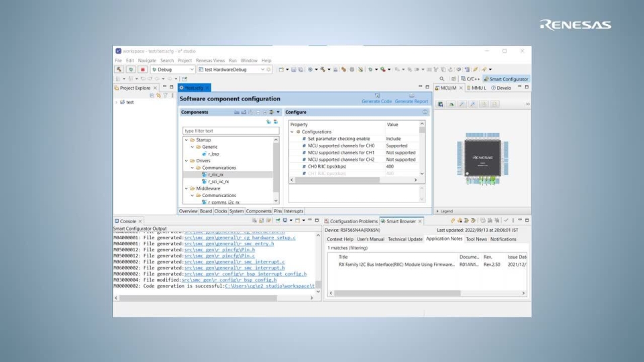The width and height of the screenshot is (644, 362).
Task: Switch to the Interrupts tab
Action: pos(294,211)
